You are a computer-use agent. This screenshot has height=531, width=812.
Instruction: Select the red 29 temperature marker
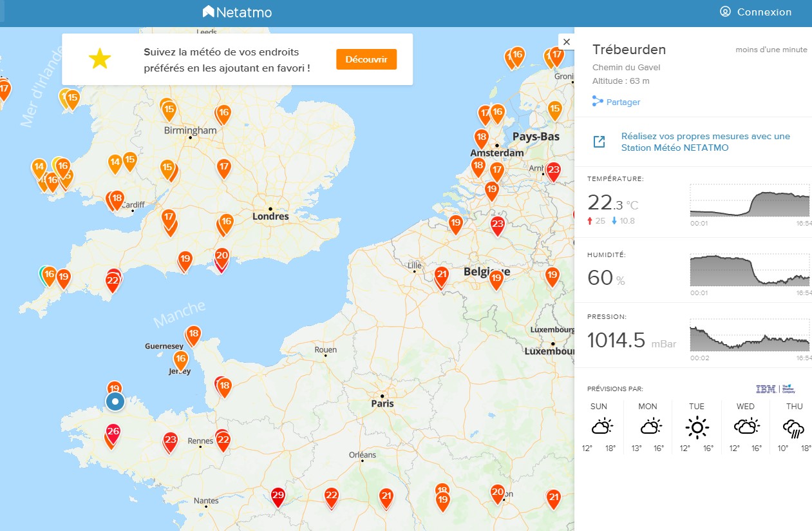pyautogui.click(x=278, y=496)
